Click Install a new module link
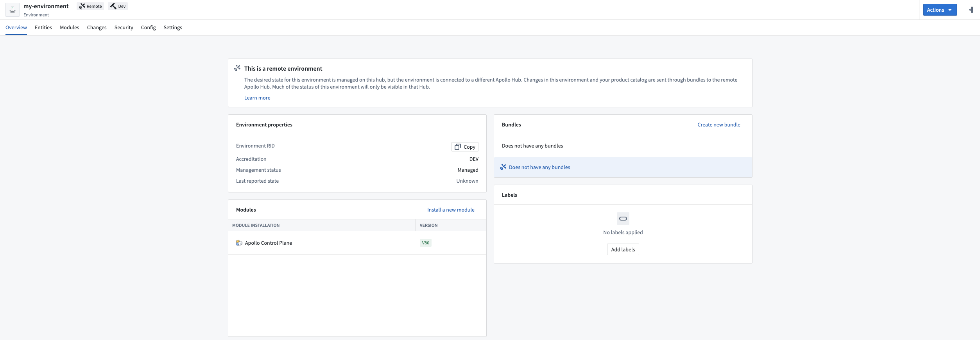 pyautogui.click(x=451, y=210)
